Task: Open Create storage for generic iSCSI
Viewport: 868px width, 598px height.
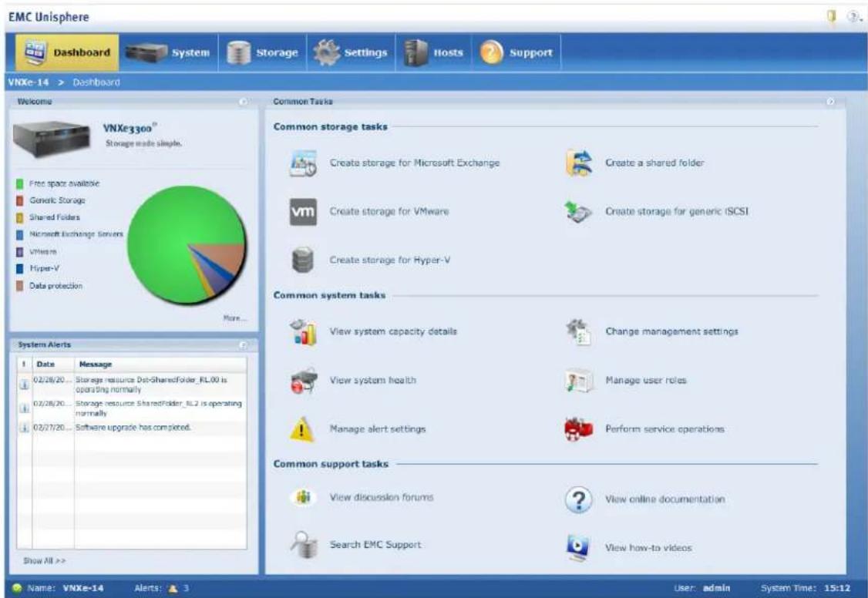Action: [677, 212]
